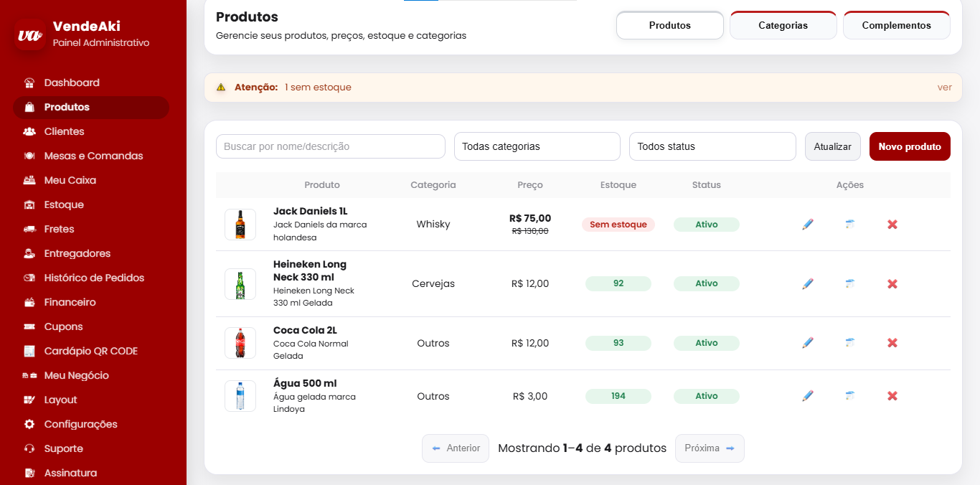Click the Heineken bottle product thumbnail
Screen dimensions: 980x485
(240, 284)
